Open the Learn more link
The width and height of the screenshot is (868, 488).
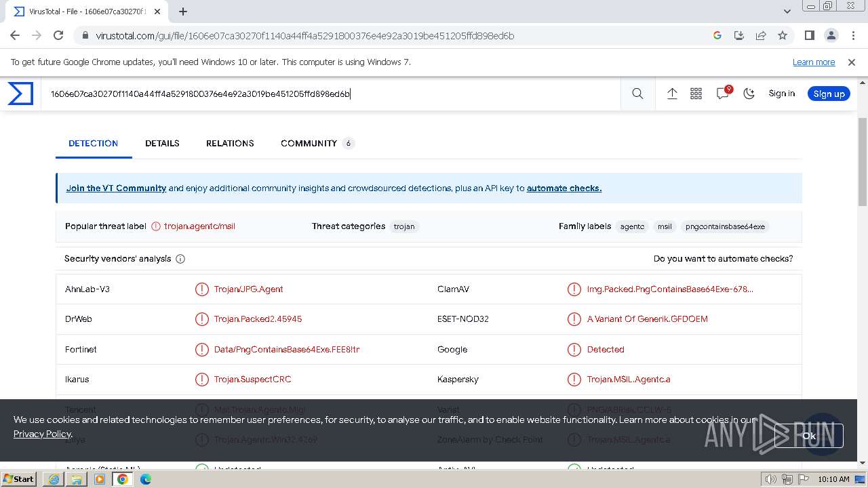[x=814, y=62]
